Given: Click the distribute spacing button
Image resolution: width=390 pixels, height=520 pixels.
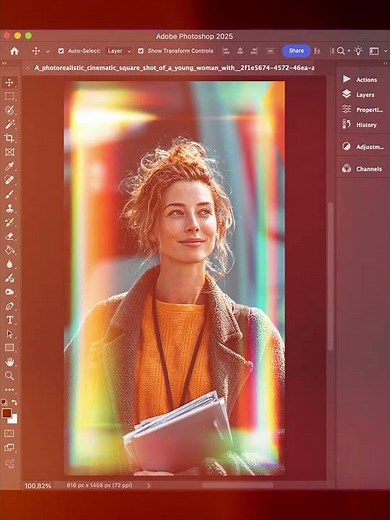Looking at the screenshot, I should click(x=270, y=51).
